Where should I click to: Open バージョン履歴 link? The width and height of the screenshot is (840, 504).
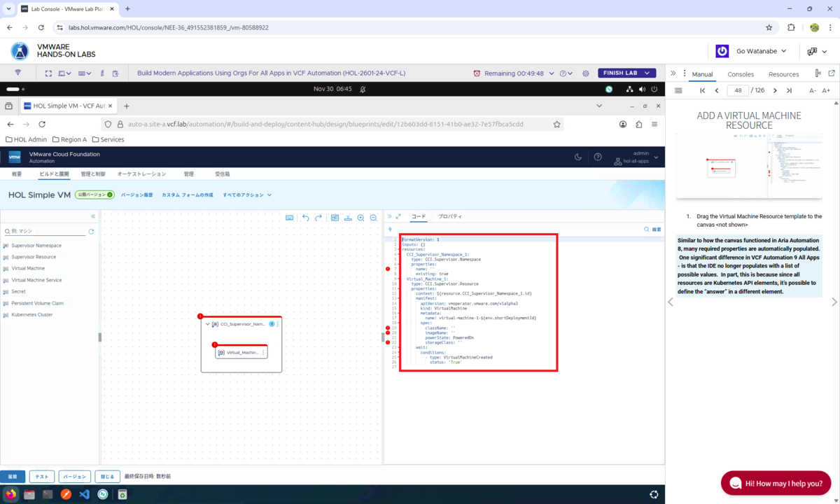136,195
